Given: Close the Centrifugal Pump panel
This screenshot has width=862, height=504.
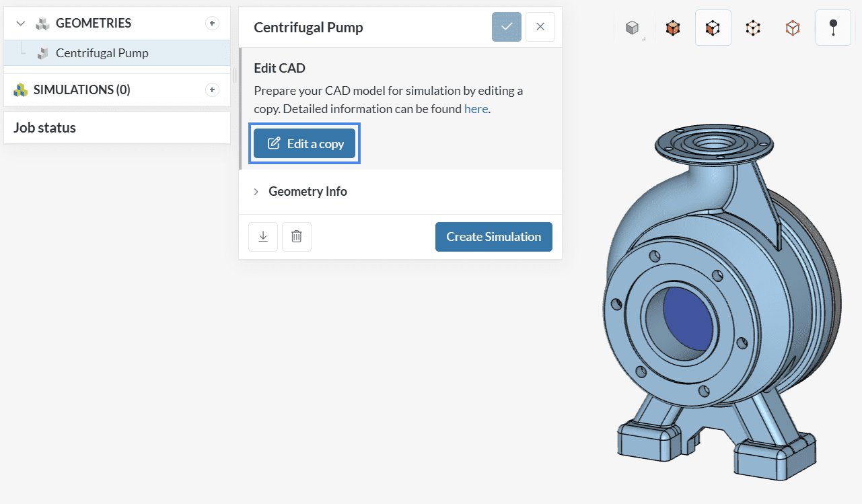Looking at the screenshot, I should click(540, 27).
